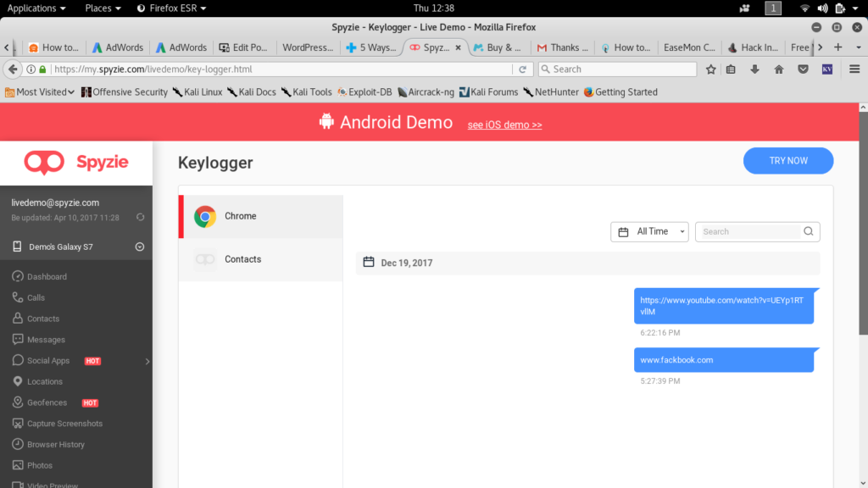Screen dimensions: 868x488
Task: Open the Calls section in the sidebar
Action: click(36, 297)
